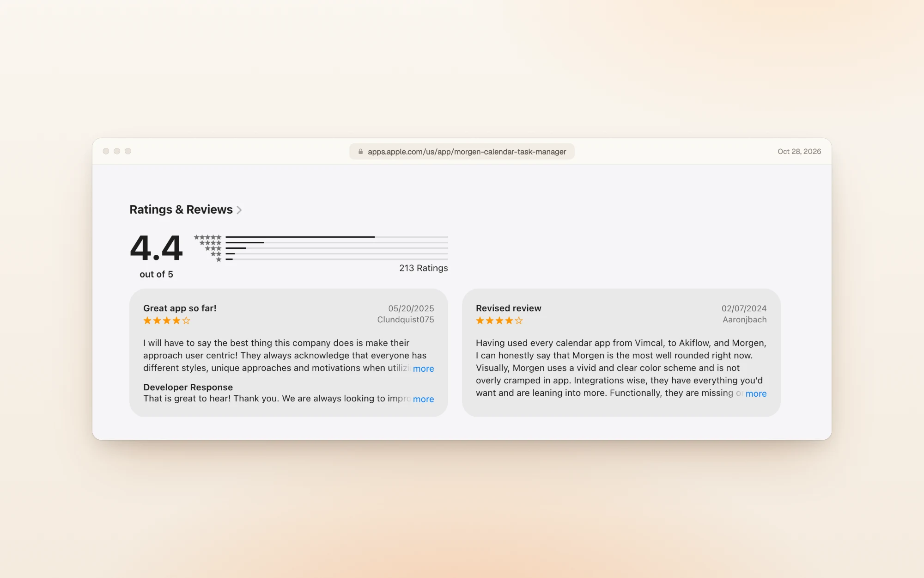Expand the Developer Response with more link
This screenshot has height=578, width=924.
coord(423,399)
